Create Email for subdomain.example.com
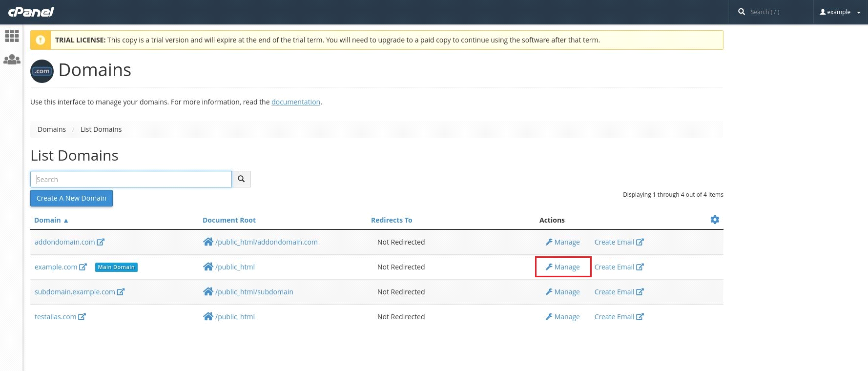The image size is (868, 371). (x=619, y=292)
